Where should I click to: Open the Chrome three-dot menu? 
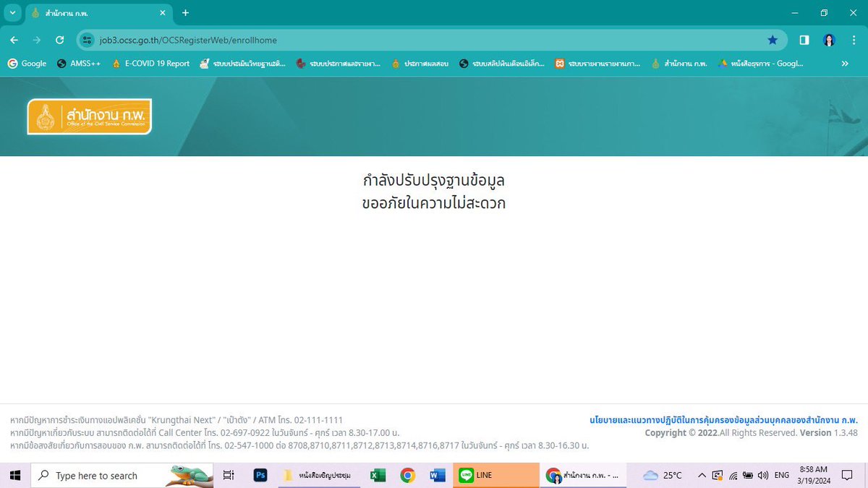pyautogui.click(x=854, y=40)
